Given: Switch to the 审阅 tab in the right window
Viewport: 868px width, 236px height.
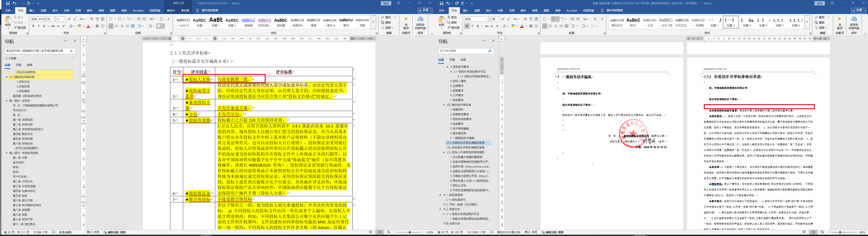Looking at the screenshot, I should coord(535,10).
